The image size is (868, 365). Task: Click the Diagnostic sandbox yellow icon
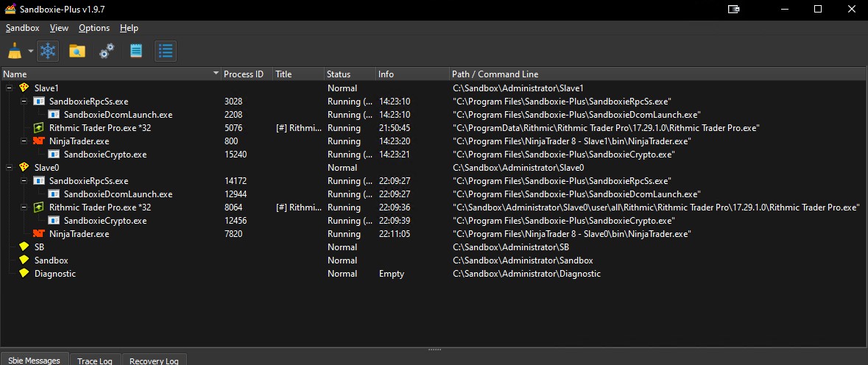[24, 274]
